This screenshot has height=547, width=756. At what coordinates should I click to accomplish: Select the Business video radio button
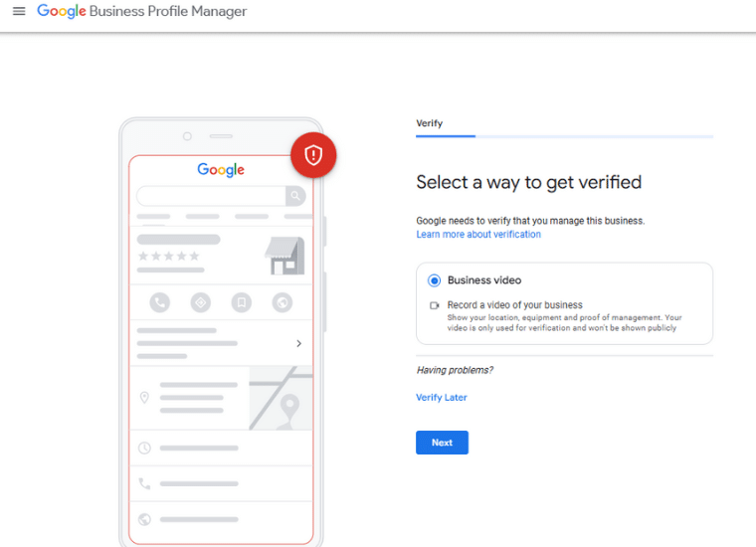(434, 280)
